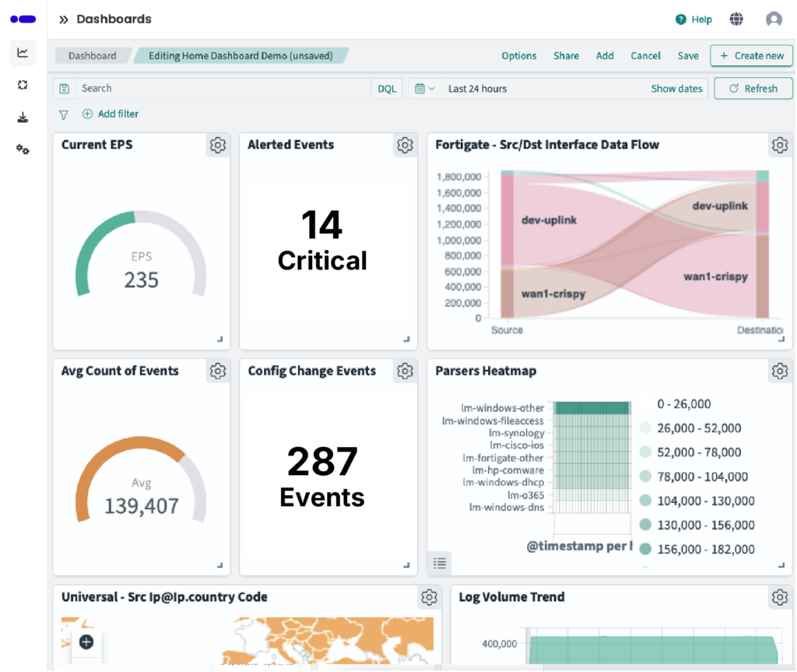Click Alerted Events panel resize handle
The image size is (797, 672).
tap(406, 339)
